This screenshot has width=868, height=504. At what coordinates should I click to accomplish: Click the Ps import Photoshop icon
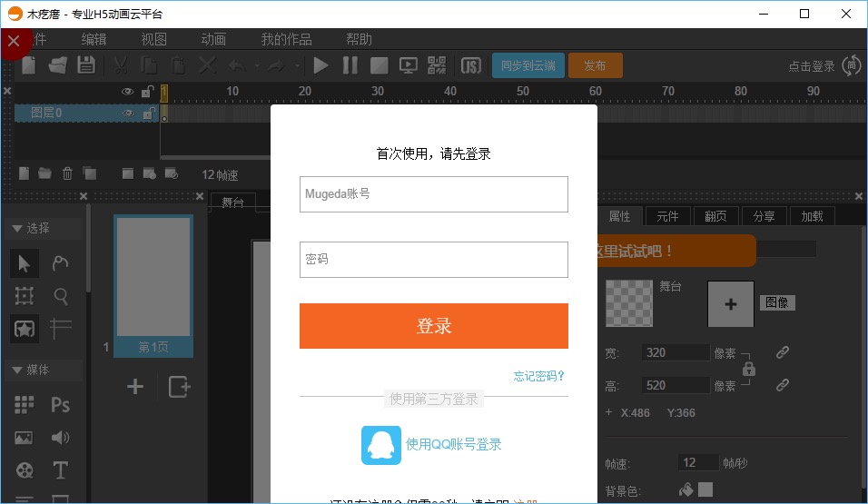coord(61,405)
